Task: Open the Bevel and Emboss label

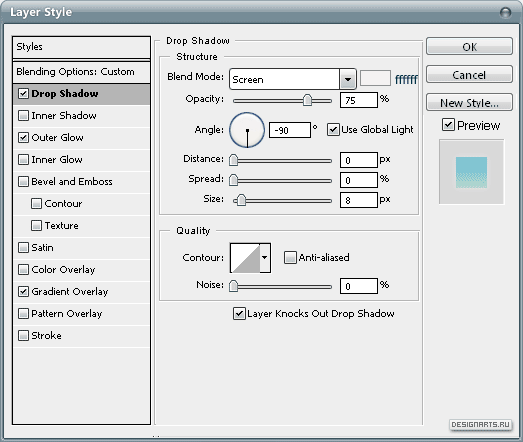Action: [72, 181]
